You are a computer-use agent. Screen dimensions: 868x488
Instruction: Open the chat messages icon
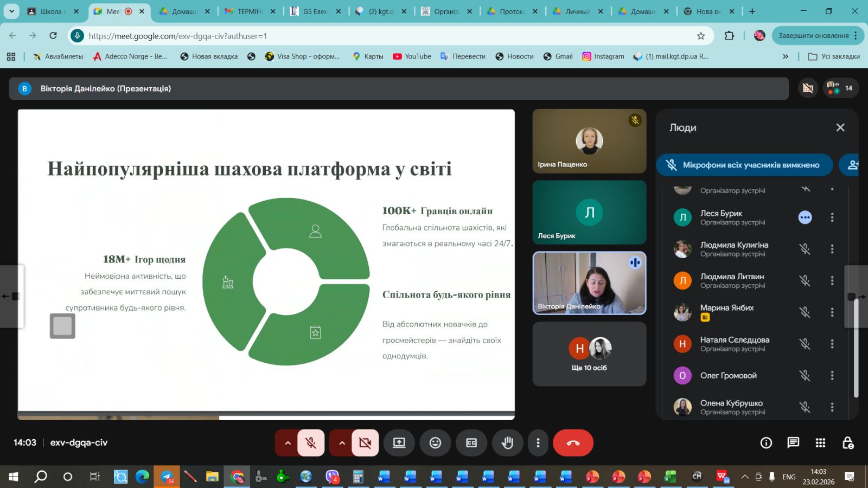(793, 443)
